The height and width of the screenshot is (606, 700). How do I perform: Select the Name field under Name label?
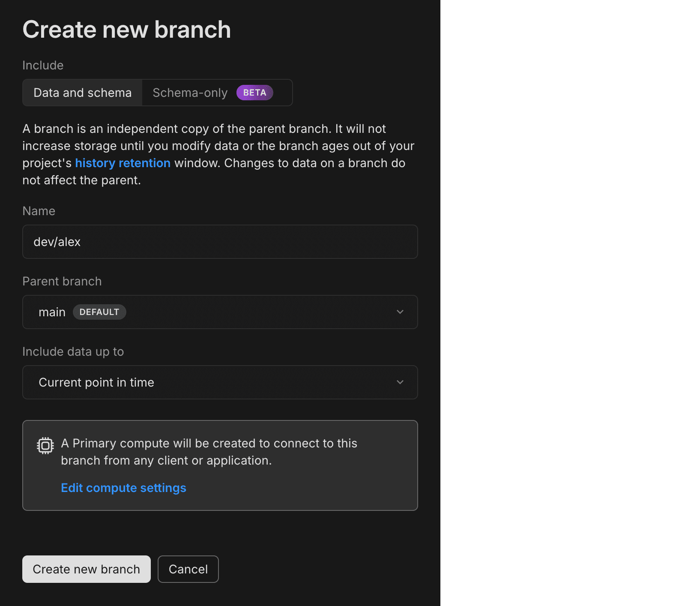tap(220, 242)
